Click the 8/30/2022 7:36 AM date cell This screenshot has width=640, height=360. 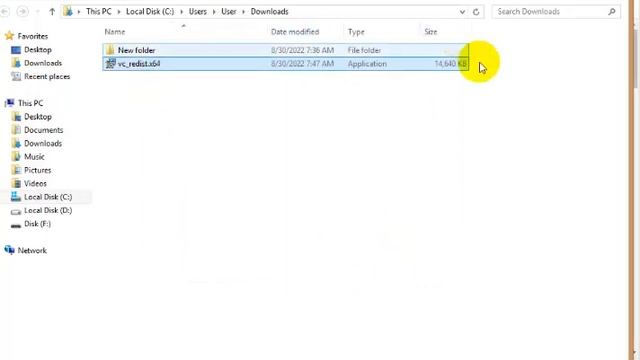click(x=302, y=50)
